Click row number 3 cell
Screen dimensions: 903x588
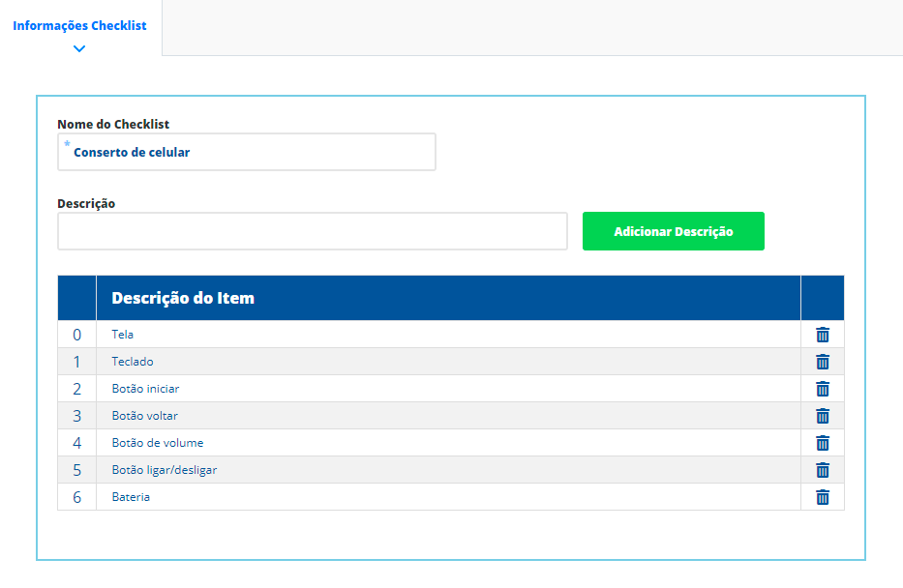pyautogui.click(x=77, y=416)
